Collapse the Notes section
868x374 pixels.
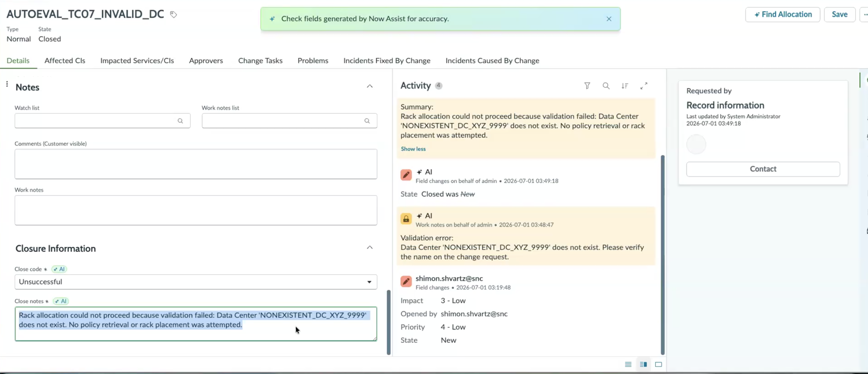point(370,86)
